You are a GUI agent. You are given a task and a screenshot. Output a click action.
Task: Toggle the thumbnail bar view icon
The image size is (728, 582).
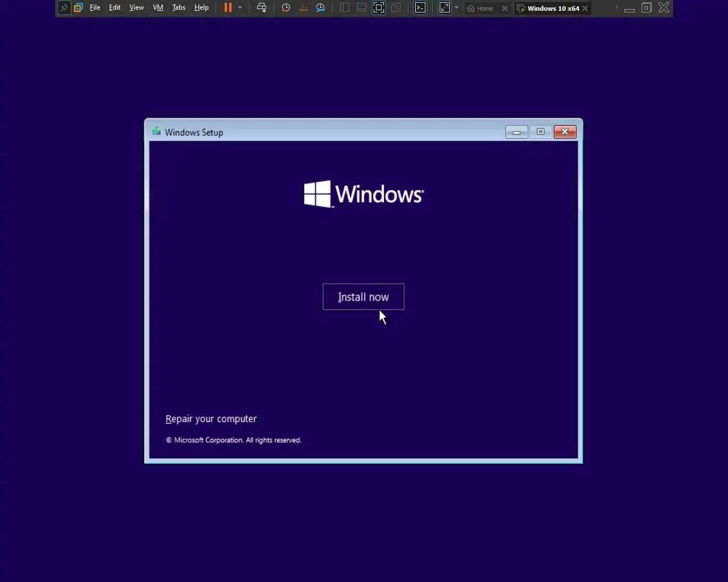tap(362, 8)
